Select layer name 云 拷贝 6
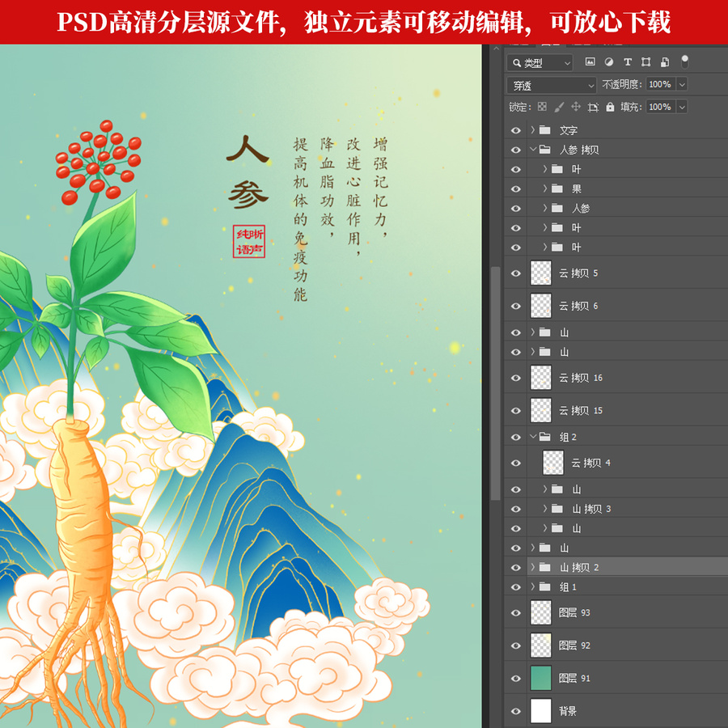The image size is (728, 728). point(578,306)
